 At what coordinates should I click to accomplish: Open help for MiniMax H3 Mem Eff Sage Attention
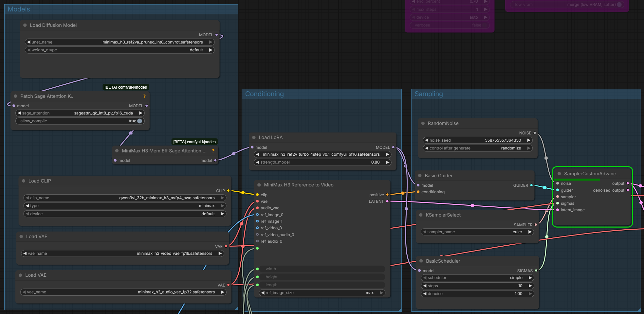213,151
